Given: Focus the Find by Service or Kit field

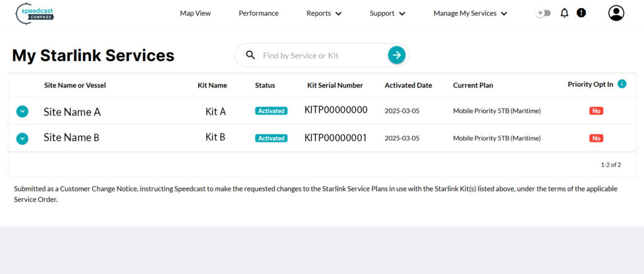Looking at the screenshot, I should [321, 55].
